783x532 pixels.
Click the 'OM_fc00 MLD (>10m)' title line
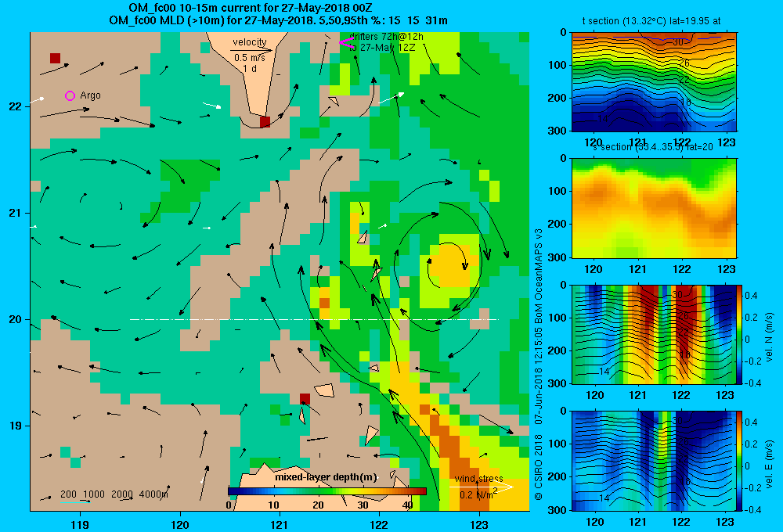278,21
